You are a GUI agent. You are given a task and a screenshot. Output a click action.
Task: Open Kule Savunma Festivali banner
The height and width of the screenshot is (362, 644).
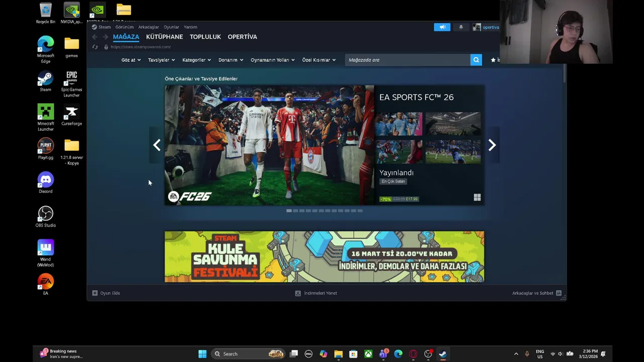[x=325, y=256]
